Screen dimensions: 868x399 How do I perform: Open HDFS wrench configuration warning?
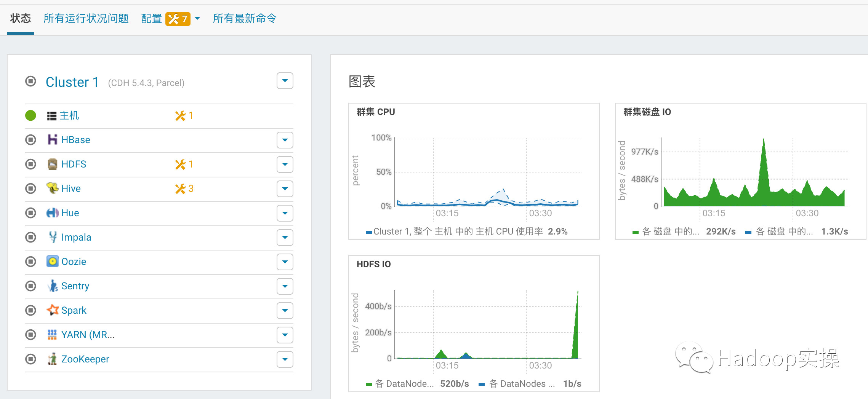tap(184, 164)
